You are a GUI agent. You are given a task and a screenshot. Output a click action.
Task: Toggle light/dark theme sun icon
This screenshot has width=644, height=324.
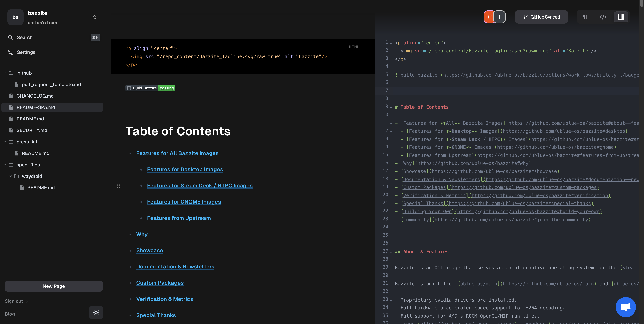pos(96,312)
